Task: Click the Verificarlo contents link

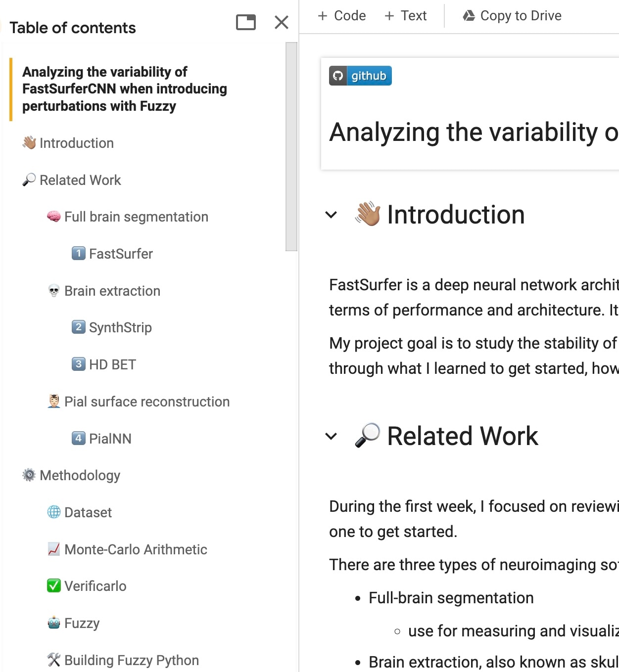Action: tap(95, 586)
